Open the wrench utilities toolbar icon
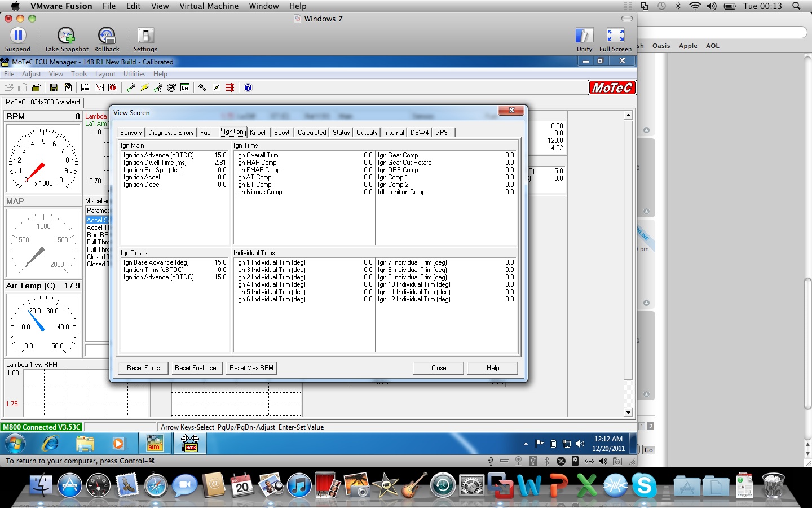Screen dimensions: 812x508 point(202,87)
